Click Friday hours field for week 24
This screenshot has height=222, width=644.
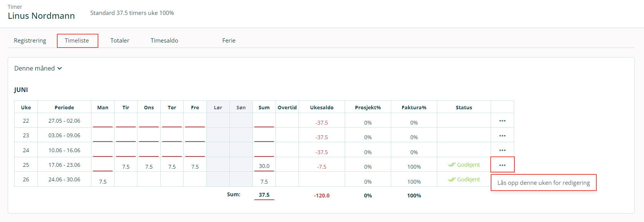point(195,151)
